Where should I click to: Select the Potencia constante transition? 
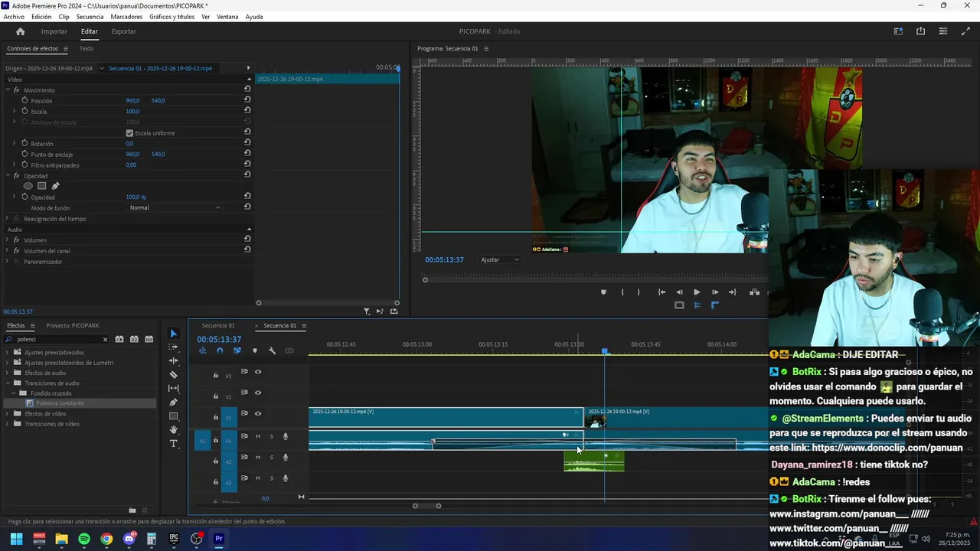60,403
